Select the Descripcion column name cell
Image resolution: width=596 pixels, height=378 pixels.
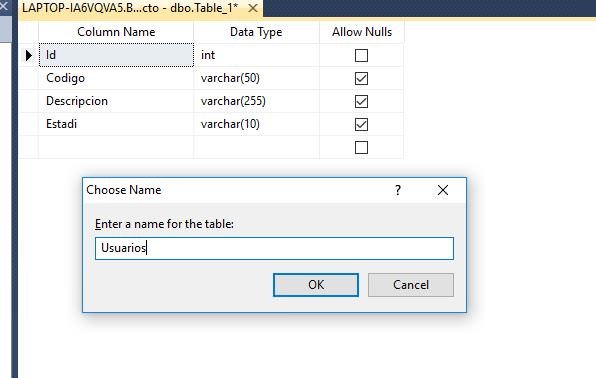tap(116, 101)
